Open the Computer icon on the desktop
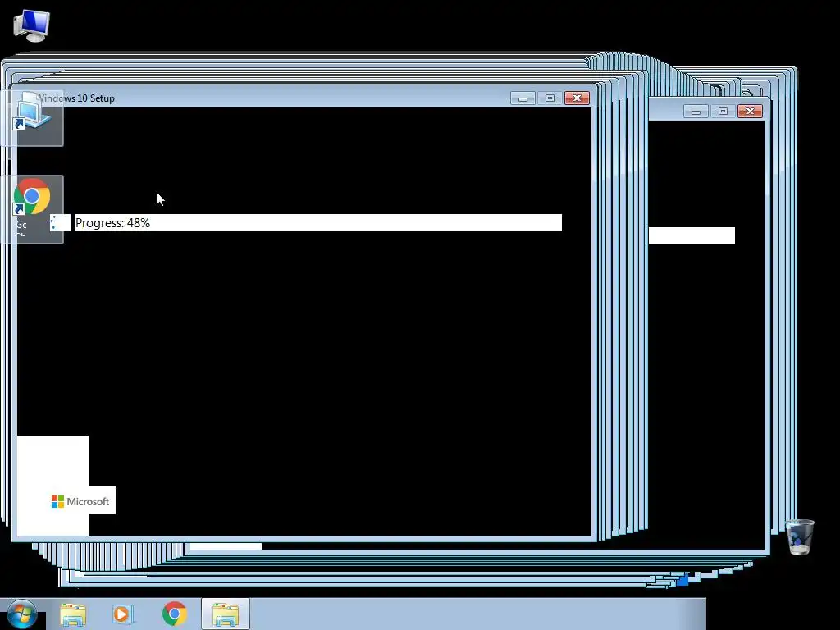 32,25
